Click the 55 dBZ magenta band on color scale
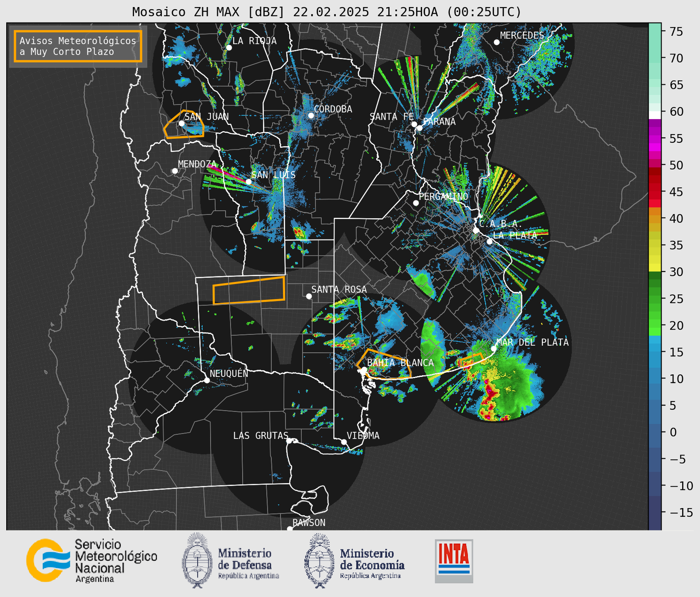The height and width of the screenshot is (597, 700). (655, 138)
